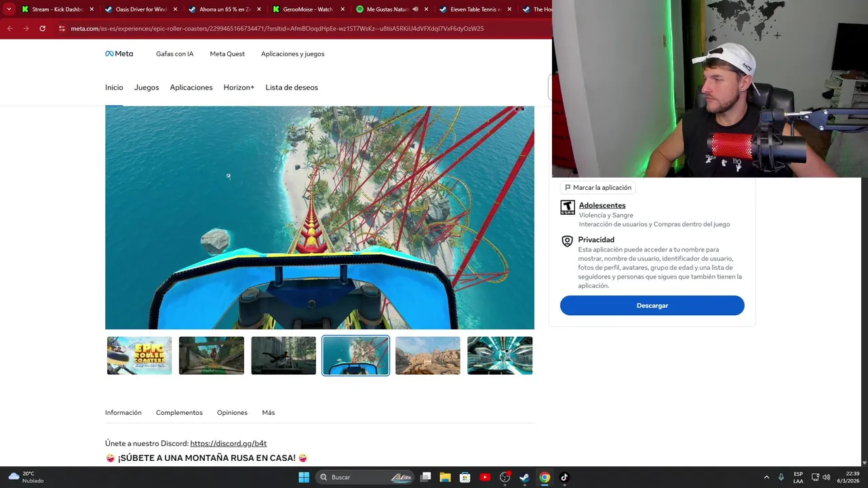Viewport: 868px width, 488px height.
Task: Follow the discord.gg/b4t link
Action: tap(229, 443)
